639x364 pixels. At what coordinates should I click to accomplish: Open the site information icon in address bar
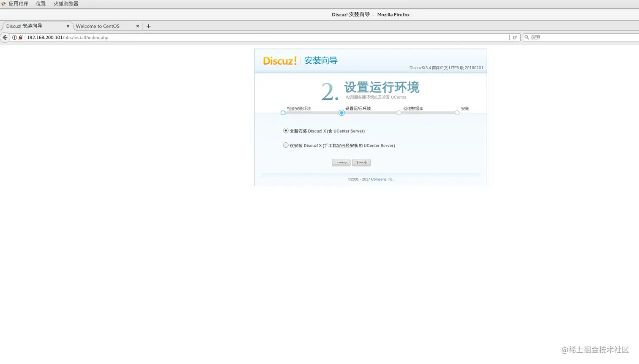coord(14,38)
